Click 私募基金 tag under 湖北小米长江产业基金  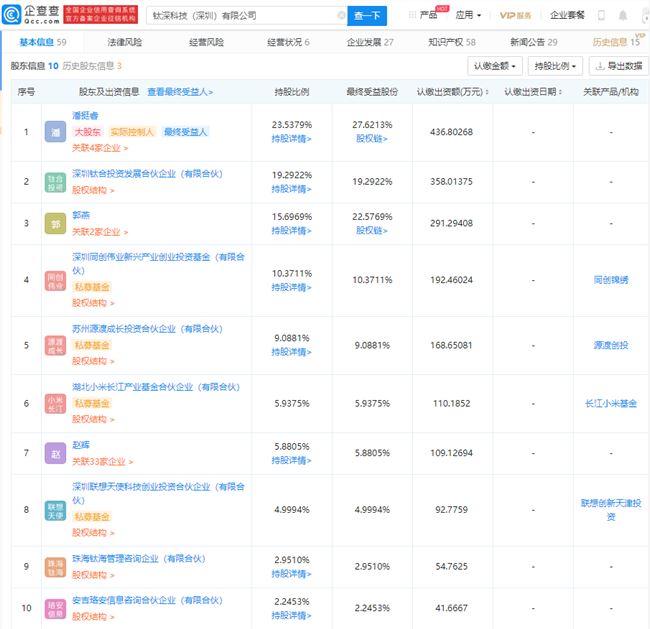click(92, 403)
